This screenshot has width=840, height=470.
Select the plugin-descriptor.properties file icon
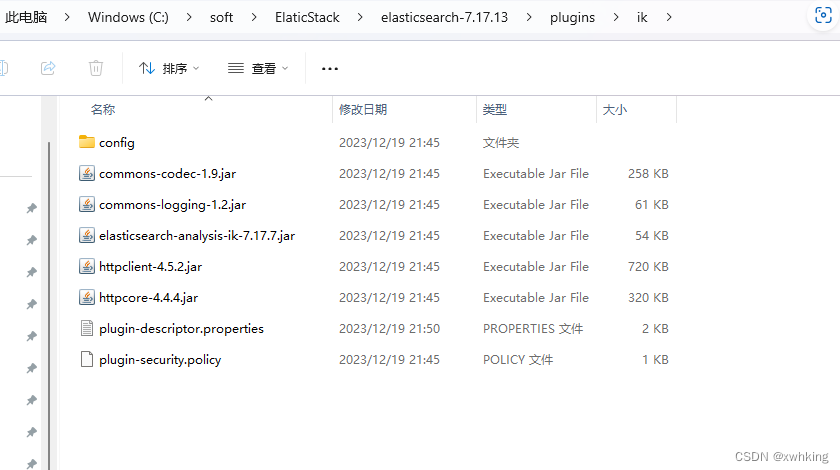(x=87, y=328)
